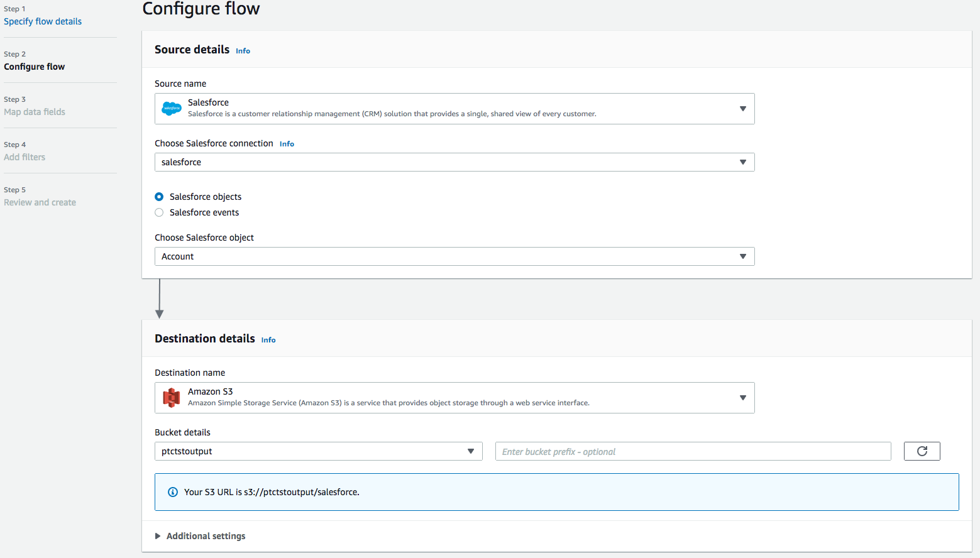The height and width of the screenshot is (558, 980).
Task: Click the Source name dropdown arrow
Action: point(742,109)
